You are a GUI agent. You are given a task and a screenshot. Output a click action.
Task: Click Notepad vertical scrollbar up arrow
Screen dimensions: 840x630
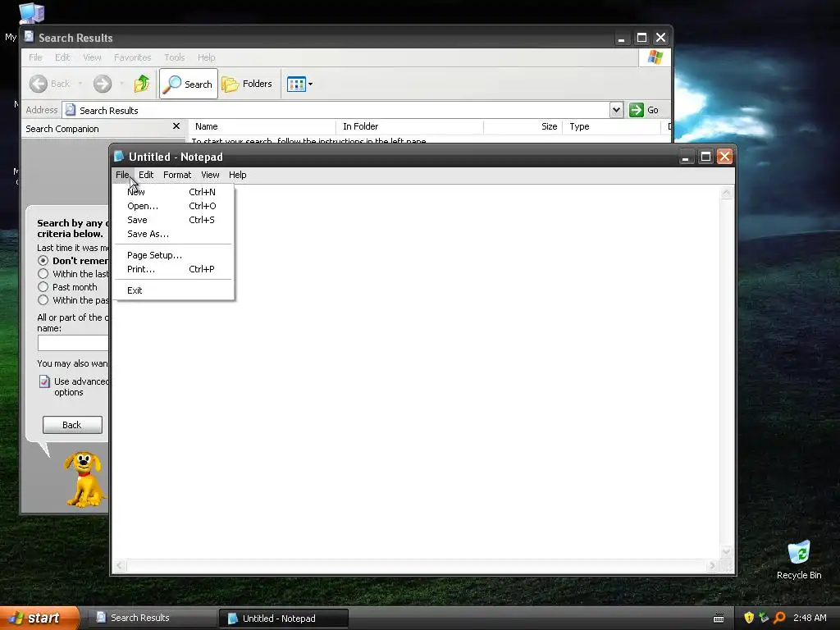click(727, 193)
